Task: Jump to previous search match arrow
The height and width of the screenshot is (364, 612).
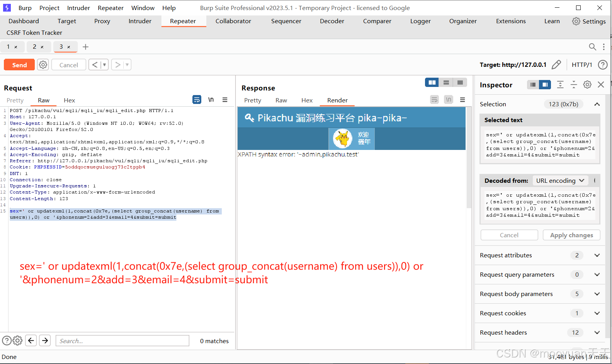Action: [x=31, y=340]
